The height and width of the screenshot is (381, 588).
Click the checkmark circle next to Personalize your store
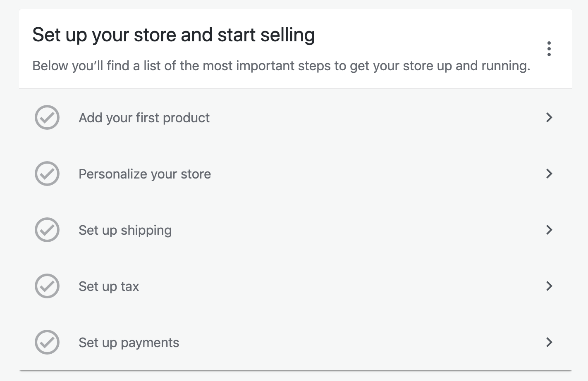click(x=47, y=174)
